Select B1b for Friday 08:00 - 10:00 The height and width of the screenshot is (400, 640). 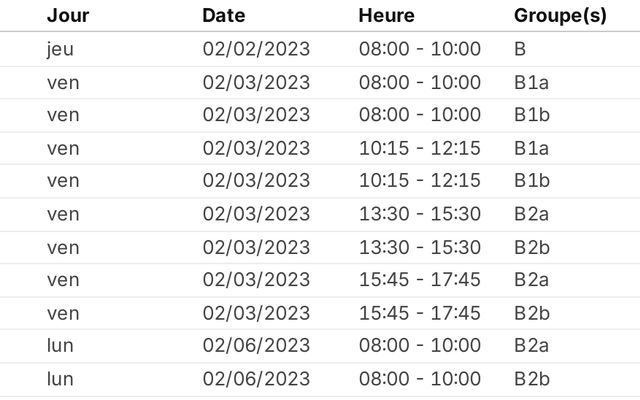tap(531, 115)
